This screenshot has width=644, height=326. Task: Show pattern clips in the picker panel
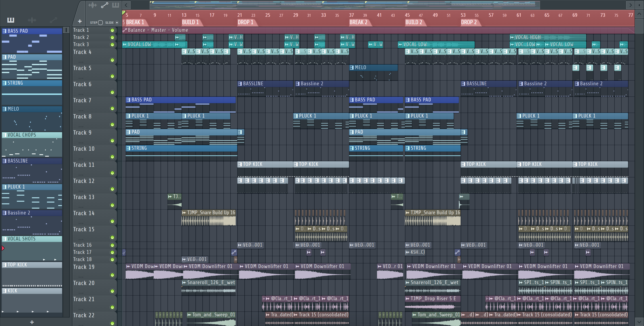pos(11,20)
